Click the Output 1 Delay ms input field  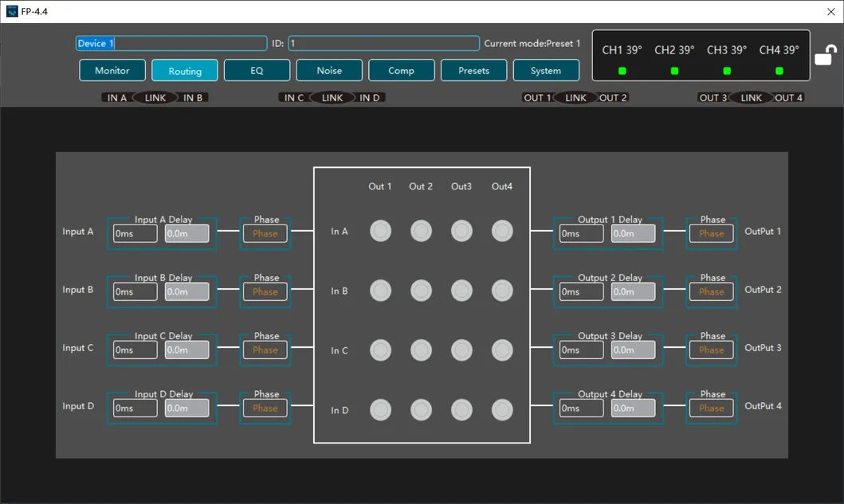[x=580, y=233]
